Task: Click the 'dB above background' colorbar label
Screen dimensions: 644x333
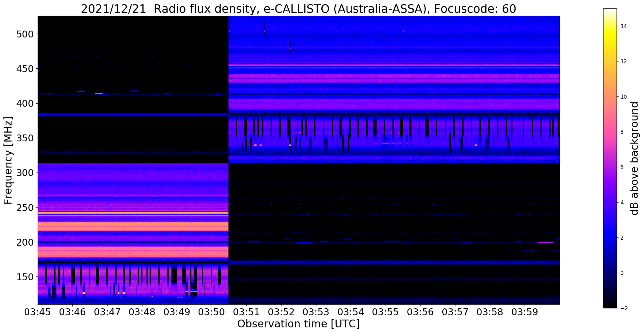Action: pos(634,159)
